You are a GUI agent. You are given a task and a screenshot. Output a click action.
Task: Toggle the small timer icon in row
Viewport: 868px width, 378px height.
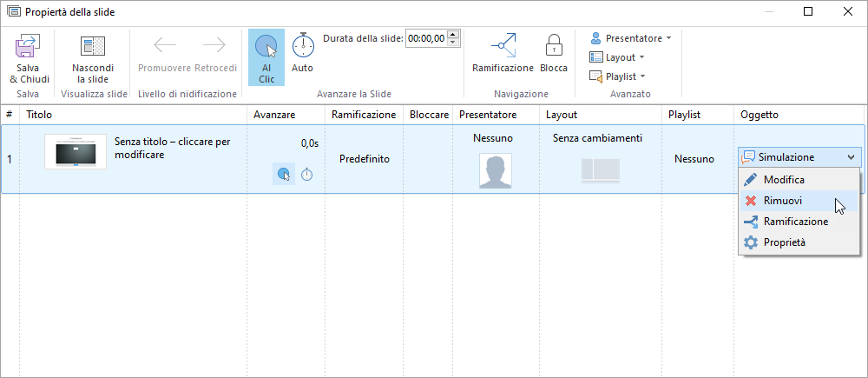pyautogui.click(x=307, y=175)
